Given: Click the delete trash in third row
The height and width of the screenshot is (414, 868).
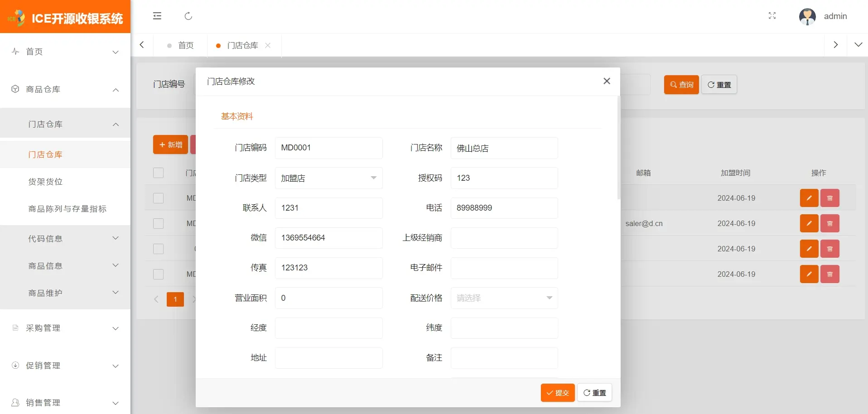Looking at the screenshot, I should tap(830, 249).
